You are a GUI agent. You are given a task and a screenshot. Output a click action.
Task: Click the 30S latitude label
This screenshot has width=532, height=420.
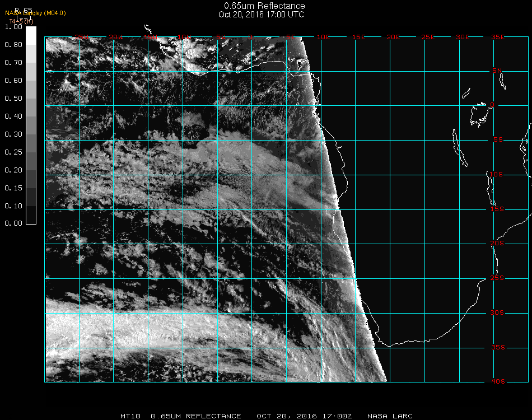click(x=497, y=313)
